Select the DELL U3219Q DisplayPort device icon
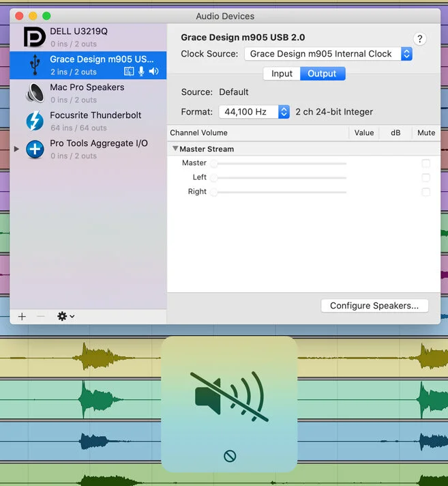This screenshot has width=448, height=486. tap(35, 37)
